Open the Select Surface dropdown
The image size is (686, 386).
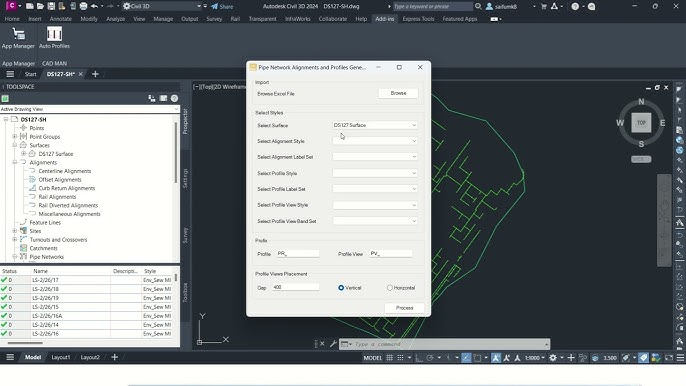375,125
